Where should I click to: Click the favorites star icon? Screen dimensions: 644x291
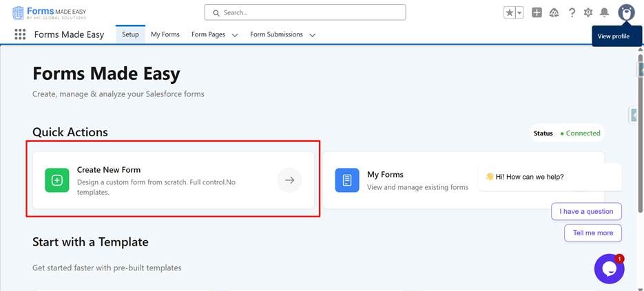509,12
